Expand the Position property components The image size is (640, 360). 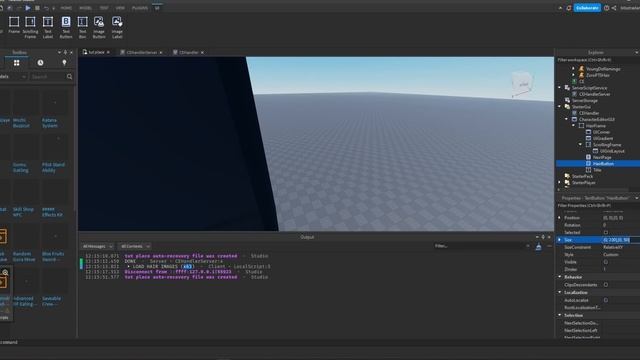coord(560,218)
